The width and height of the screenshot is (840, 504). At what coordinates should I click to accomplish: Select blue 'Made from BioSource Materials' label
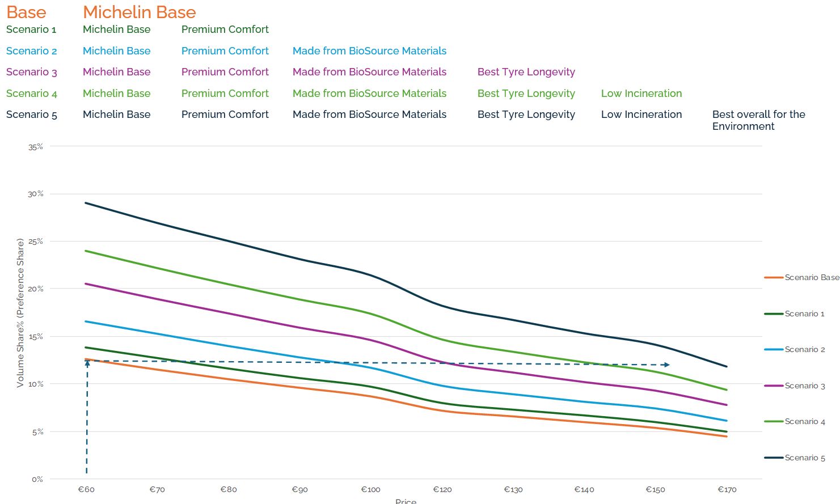click(x=369, y=51)
